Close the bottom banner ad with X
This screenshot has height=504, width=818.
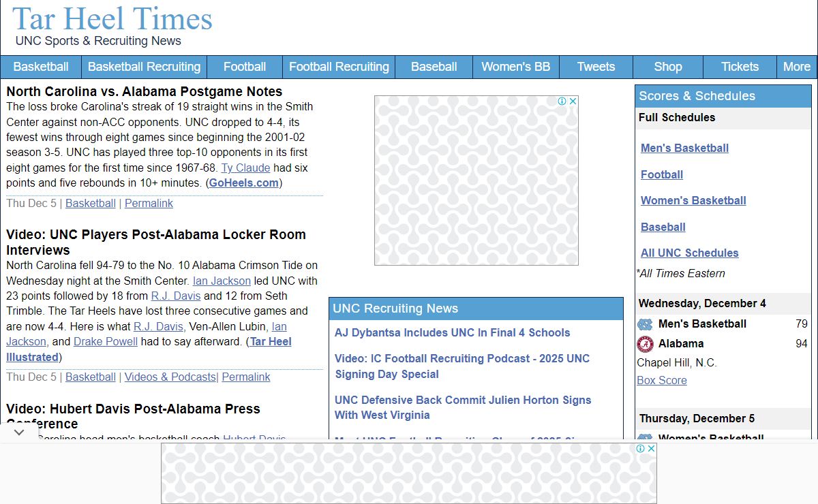coord(652,448)
